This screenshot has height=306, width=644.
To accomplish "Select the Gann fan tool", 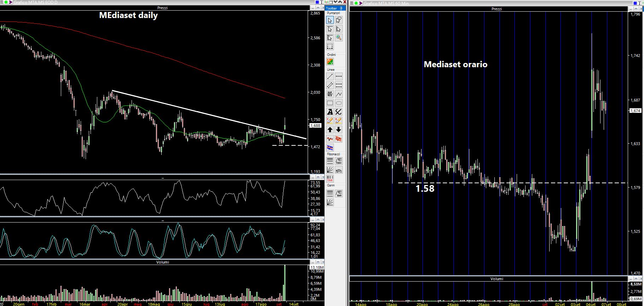I will 330,202.
